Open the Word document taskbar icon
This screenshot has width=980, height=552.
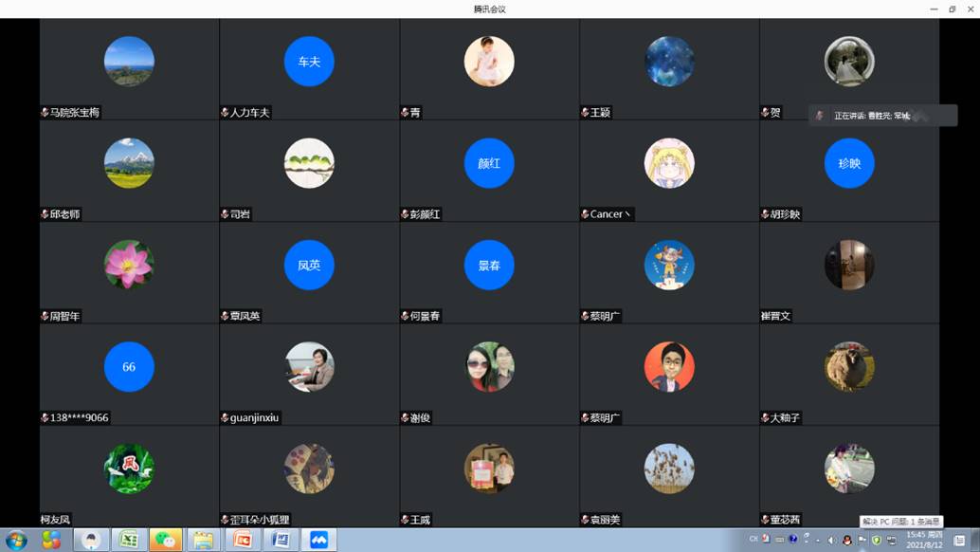(x=281, y=540)
